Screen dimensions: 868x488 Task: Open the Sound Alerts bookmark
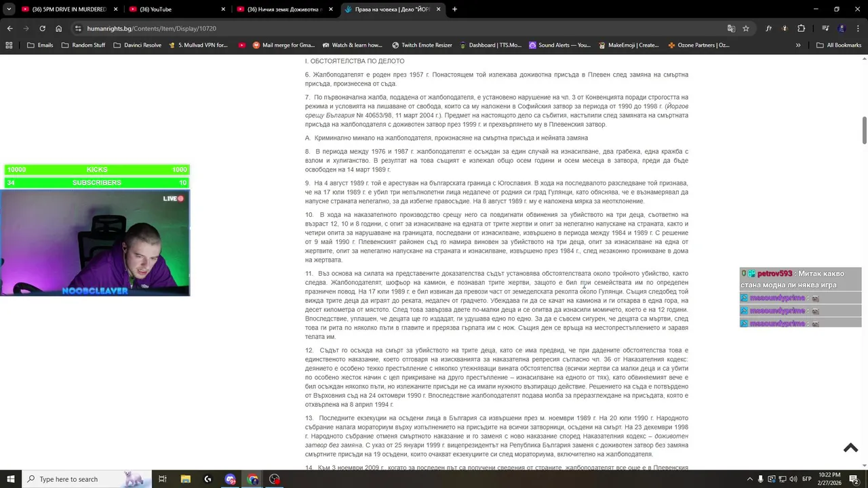pyautogui.click(x=559, y=45)
